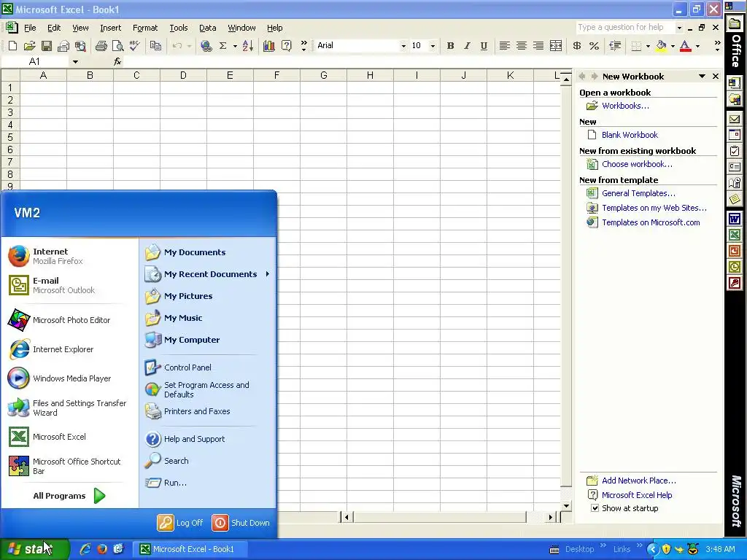The width and height of the screenshot is (747, 560).
Task: Open the task pane title dropdown arrow
Action: [702, 76]
